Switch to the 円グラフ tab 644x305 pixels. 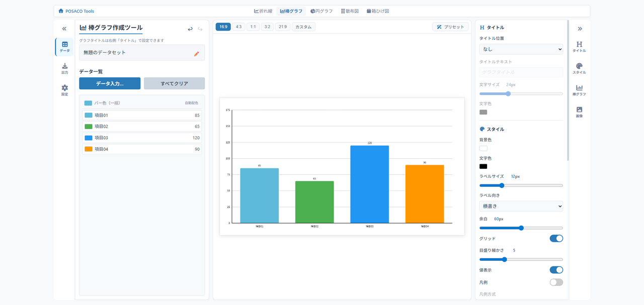pyautogui.click(x=321, y=11)
